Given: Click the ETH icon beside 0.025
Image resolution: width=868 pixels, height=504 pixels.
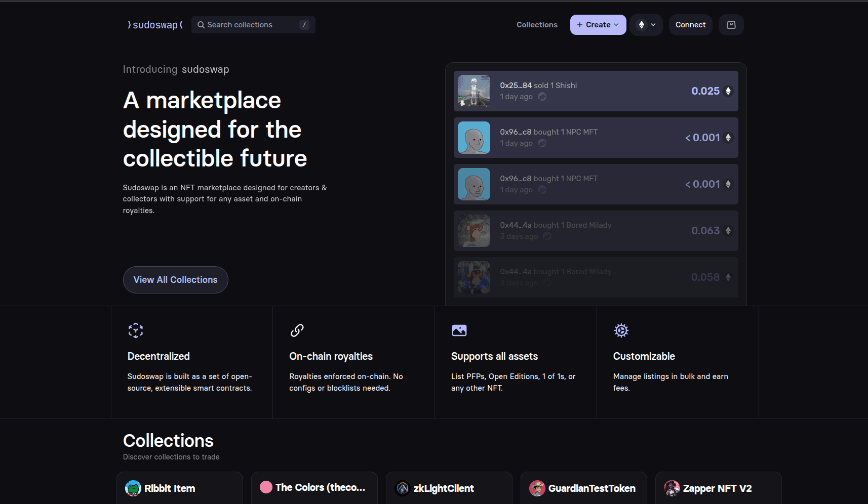Looking at the screenshot, I should (x=728, y=91).
